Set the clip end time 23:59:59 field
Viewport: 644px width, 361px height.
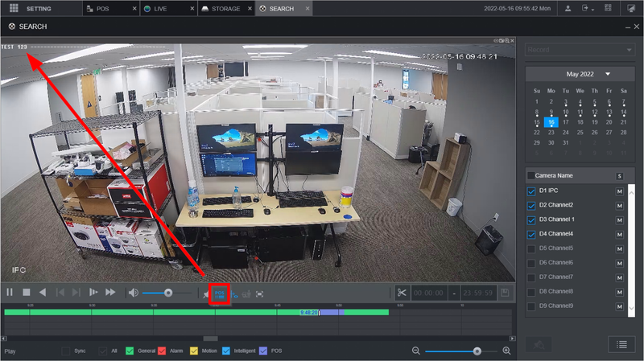478,293
